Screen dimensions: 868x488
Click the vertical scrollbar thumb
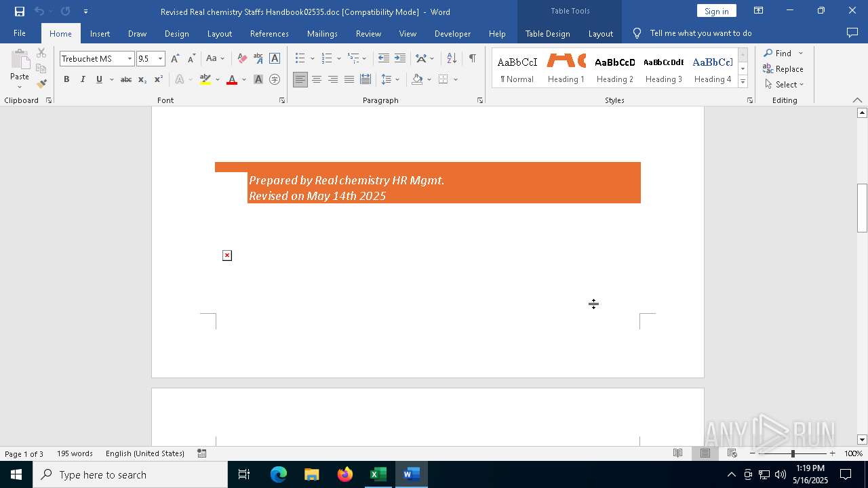[x=862, y=208]
